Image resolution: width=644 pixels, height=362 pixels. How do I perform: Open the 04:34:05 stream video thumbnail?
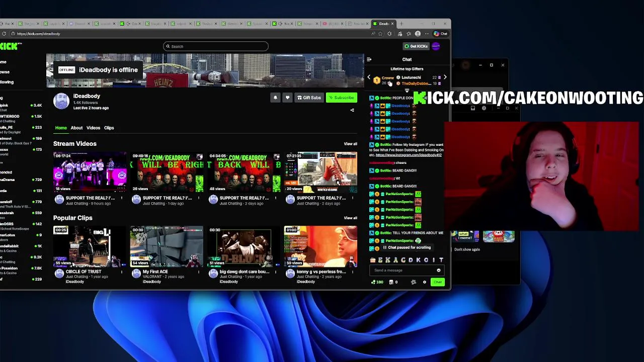point(244,172)
